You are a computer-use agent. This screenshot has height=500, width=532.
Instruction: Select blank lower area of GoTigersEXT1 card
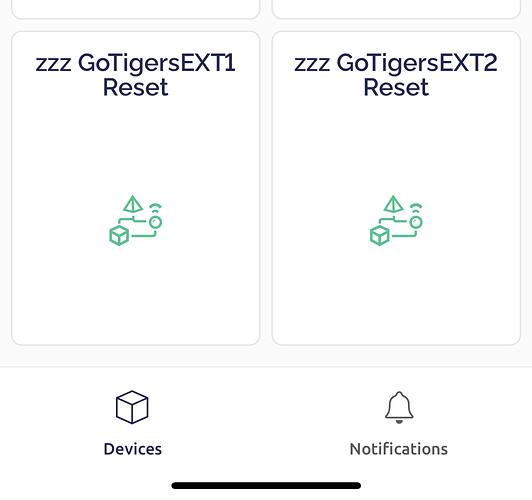[135, 295]
